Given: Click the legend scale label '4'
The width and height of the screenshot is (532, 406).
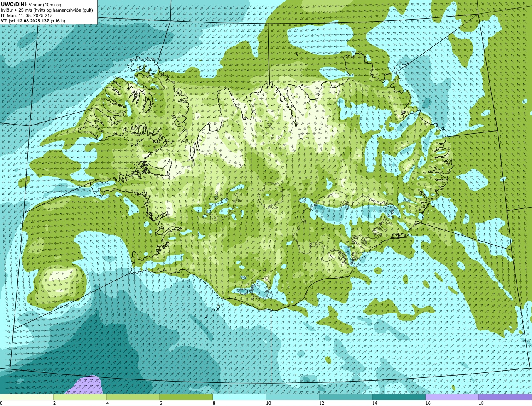Looking at the screenshot, I should [108, 403].
